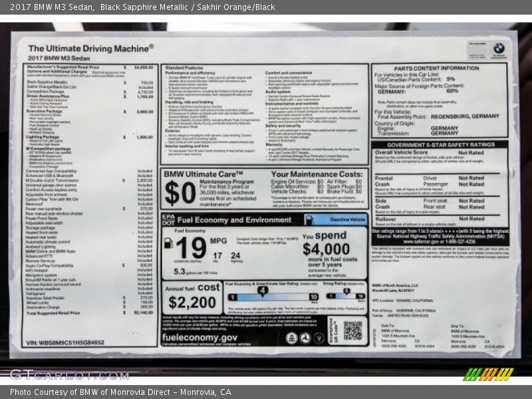Viewport: 532px width, 399px height.
Task: Click 'Overall Vehicle Score' label
Action: [x=401, y=152]
